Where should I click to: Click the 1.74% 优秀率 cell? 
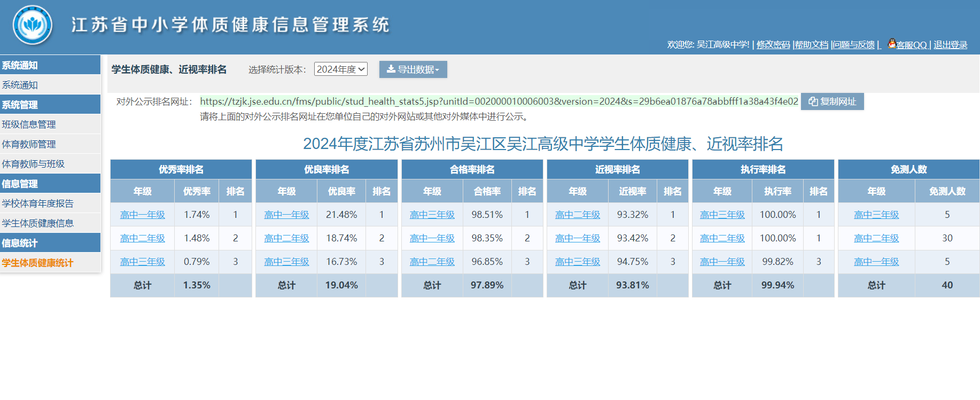tap(197, 215)
